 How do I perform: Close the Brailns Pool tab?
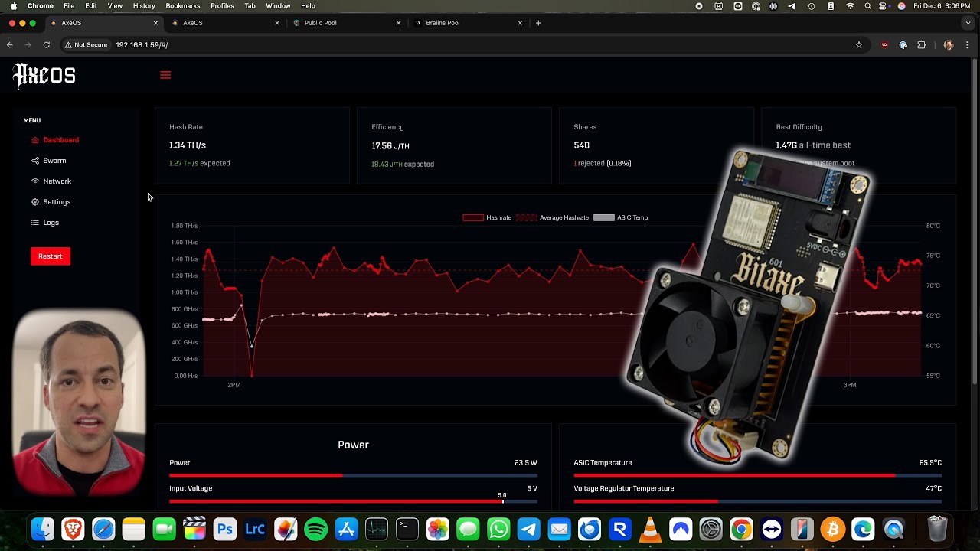pyautogui.click(x=521, y=23)
